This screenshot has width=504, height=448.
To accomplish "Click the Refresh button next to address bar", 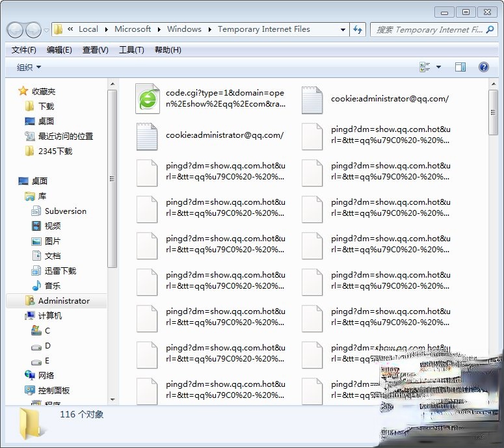I will (358, 29).
